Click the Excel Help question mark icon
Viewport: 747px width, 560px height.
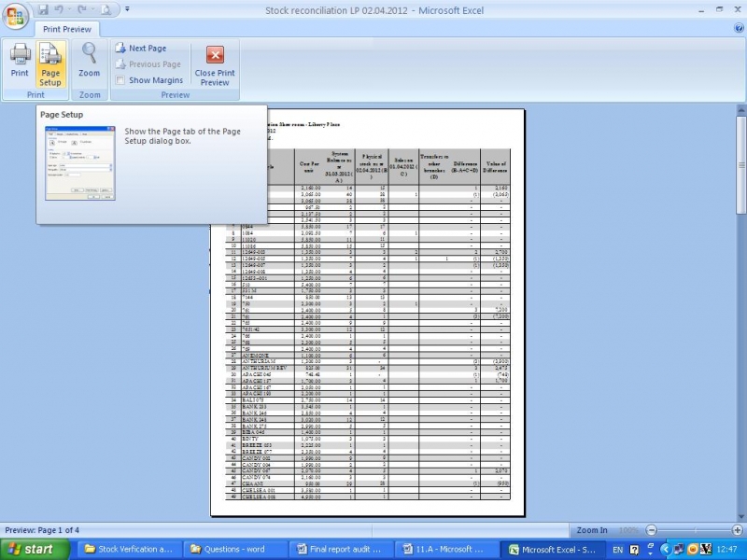(739, 29)
